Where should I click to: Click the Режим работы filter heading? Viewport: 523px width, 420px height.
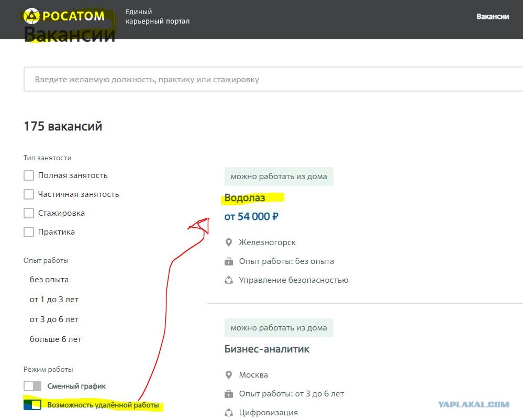pyautogui.click(x=48, y=369)
